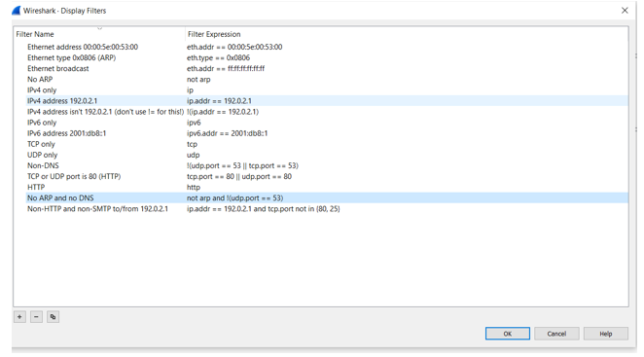The height and width of the screenshot is (357, 644).
Task: Click expression '!(ip.addr == 192.0.2.1)'
Action: (x=223, y=112)
